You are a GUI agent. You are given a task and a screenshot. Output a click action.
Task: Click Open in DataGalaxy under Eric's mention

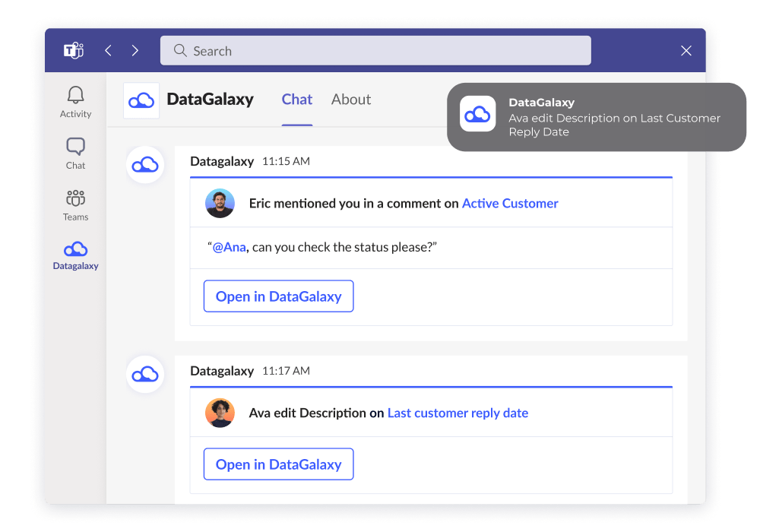[x=278, y=296]
